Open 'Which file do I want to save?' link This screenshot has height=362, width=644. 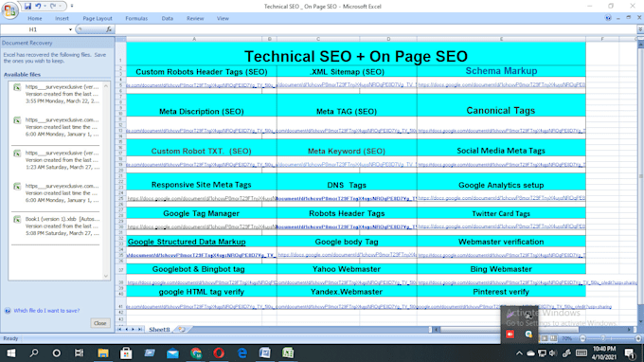pyautogui.click(x=46, y=311)
